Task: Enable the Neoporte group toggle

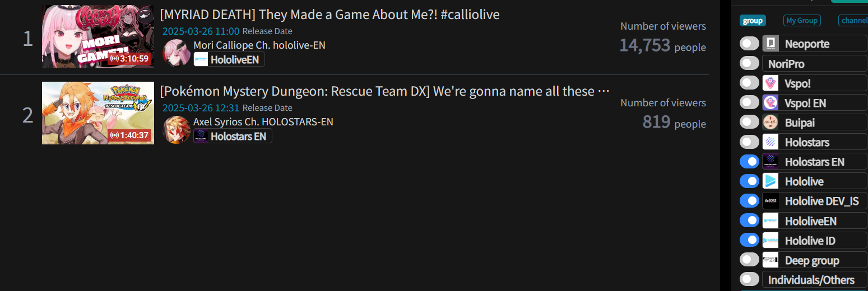Action: [749, 44]
